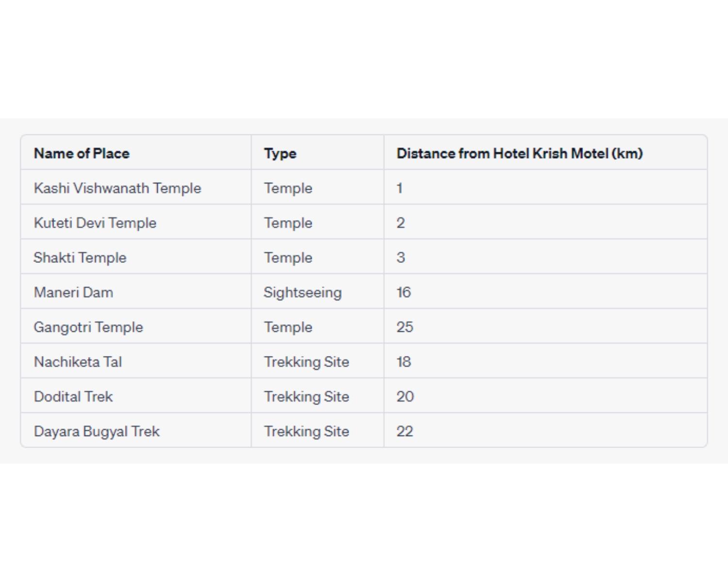Click the distance value 16

click(404, 292)
